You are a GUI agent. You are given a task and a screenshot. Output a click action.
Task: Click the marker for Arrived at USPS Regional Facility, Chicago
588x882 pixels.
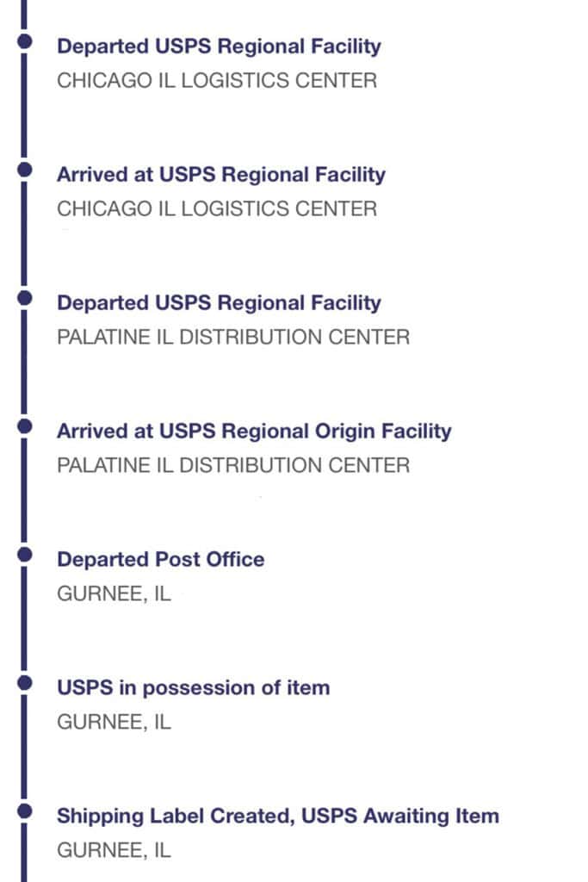pos(24,170)
